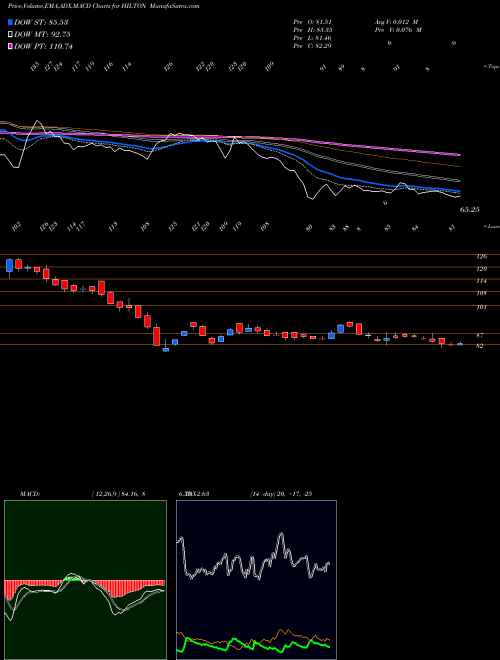Click the 'MACD:' panel label
The width and height of the screenshot is (500, 660).
pos(30,494)
